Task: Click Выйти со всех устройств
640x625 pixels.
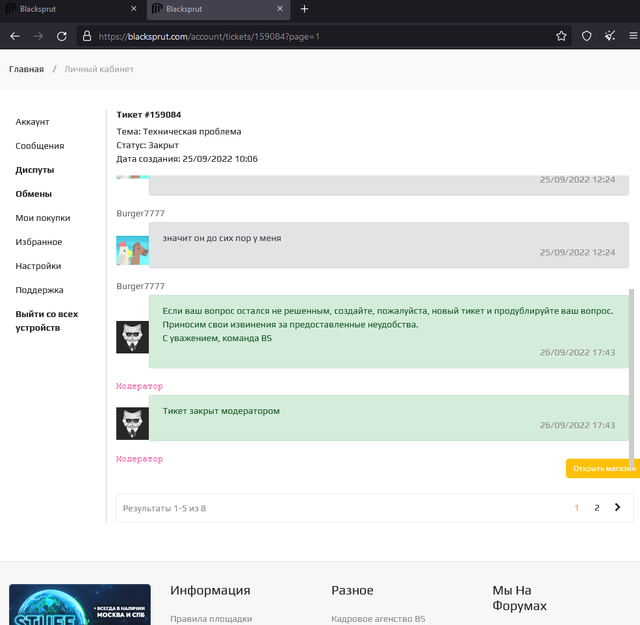Action: click(47, 321)
